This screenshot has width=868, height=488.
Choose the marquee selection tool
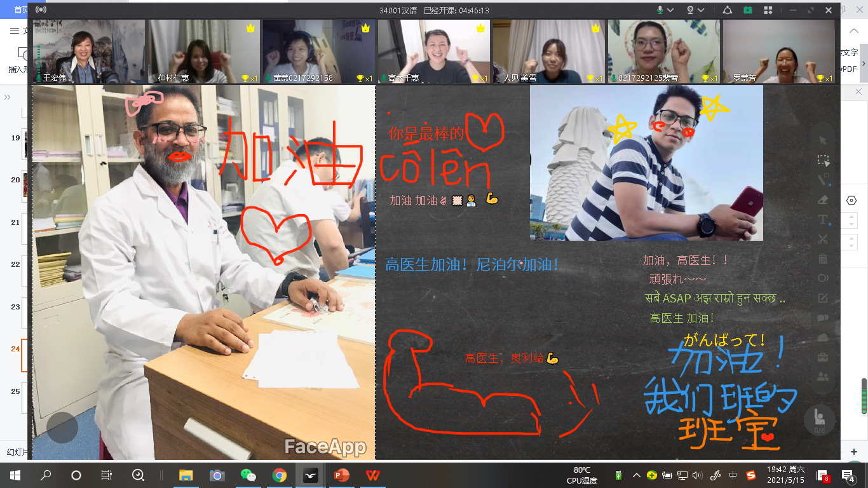click(823, 160)
